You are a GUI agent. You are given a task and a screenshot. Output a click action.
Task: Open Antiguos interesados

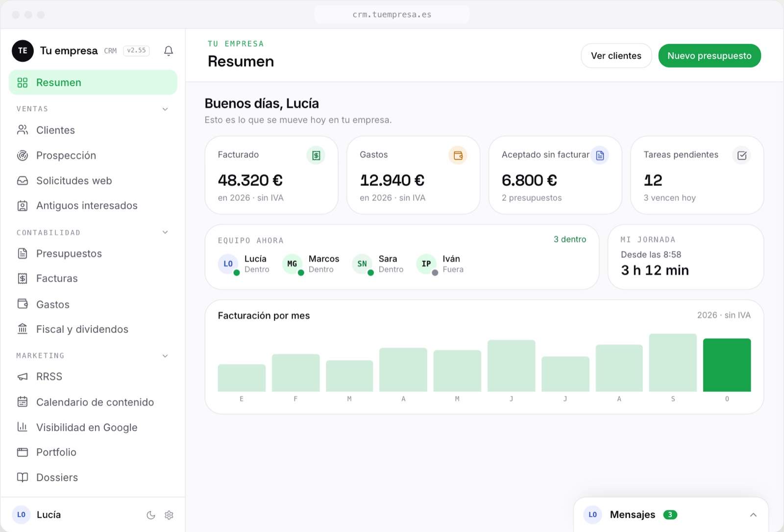pyautogui.click(x=93, y=206)
